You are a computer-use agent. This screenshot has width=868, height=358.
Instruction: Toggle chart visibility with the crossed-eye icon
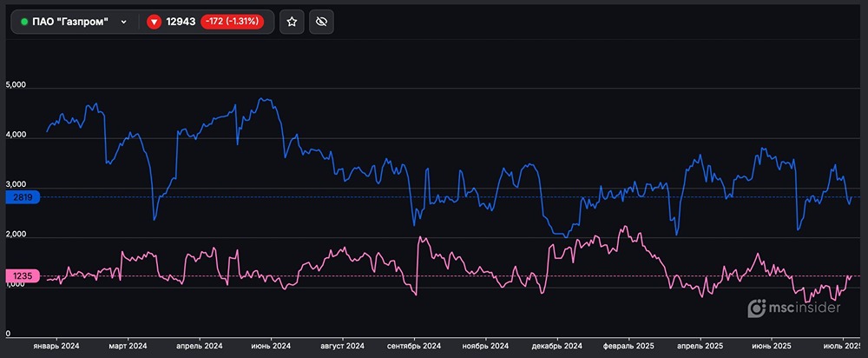(320, 22)
